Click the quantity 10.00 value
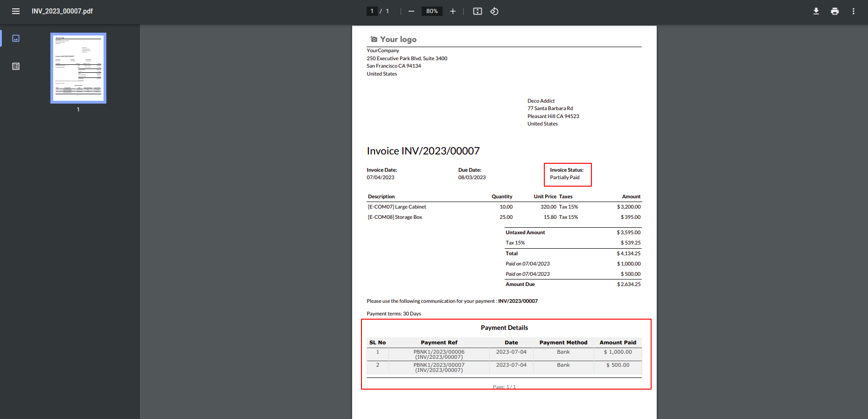Viewport: 868px width, 419px height. click(506, 207)
